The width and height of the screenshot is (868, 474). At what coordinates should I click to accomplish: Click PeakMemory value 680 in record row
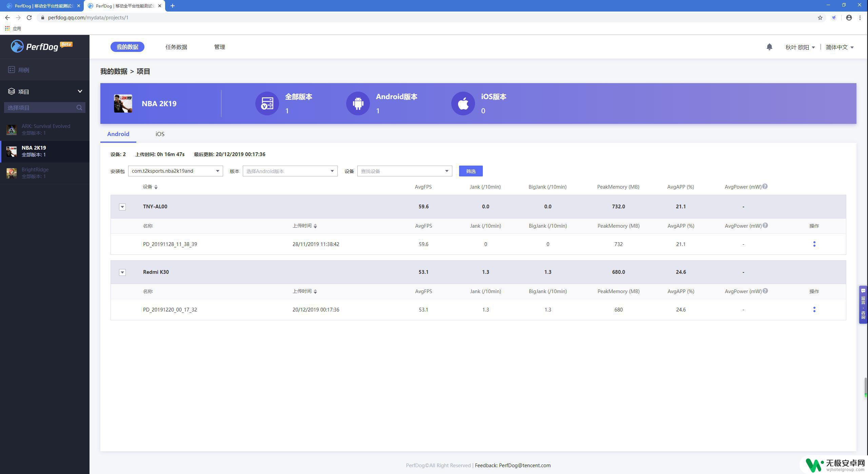pos(618,309)
